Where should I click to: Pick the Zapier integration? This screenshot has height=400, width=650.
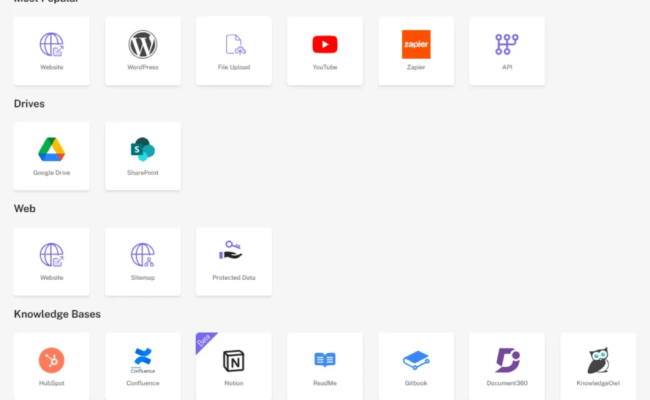pyautogui.click(x=416, y=51)
